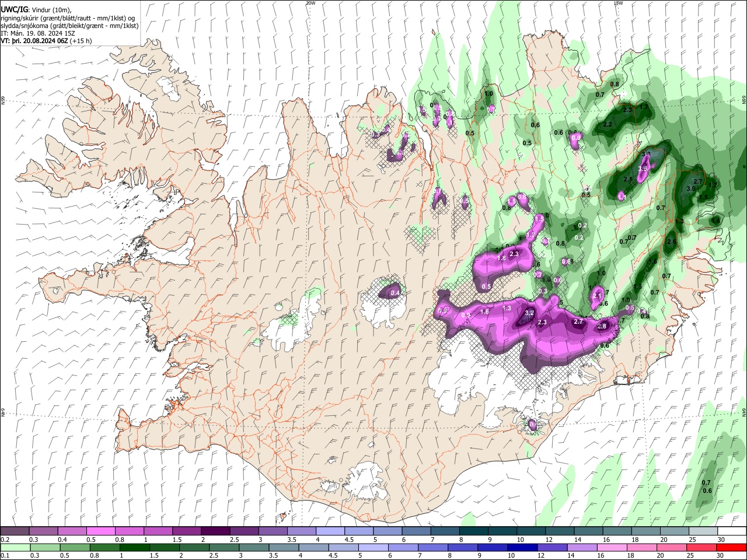Click the whitish snow swatch labeled 25
The image size is (747, 560).
(703, 531)
